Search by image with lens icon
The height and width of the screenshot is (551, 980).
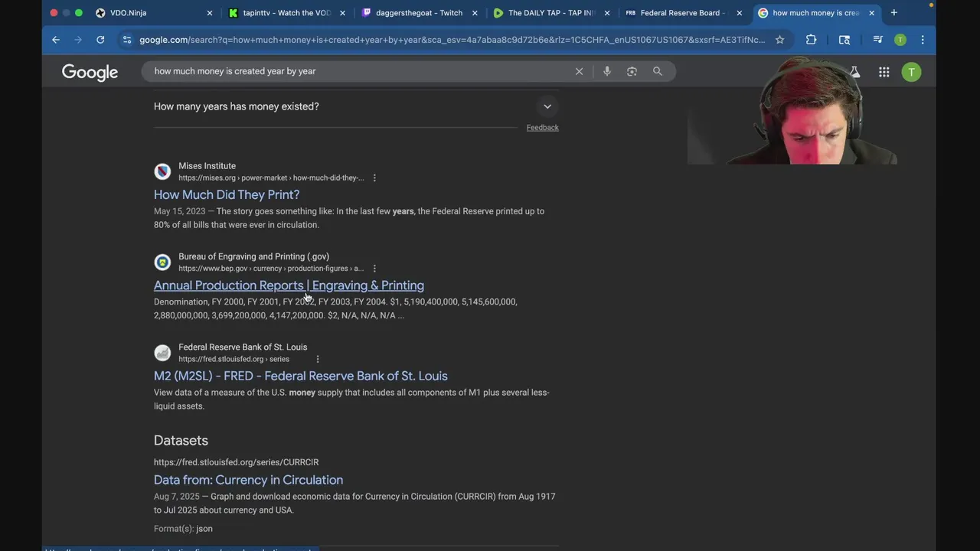click(x=632, y=71)
